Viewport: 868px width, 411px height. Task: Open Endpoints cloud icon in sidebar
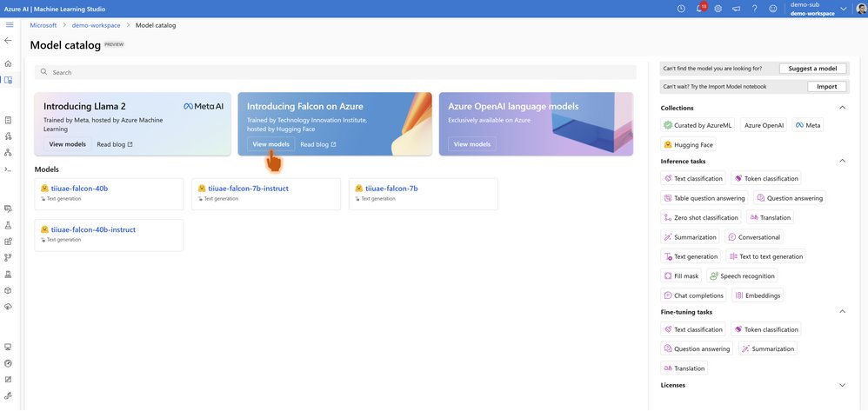8,306
